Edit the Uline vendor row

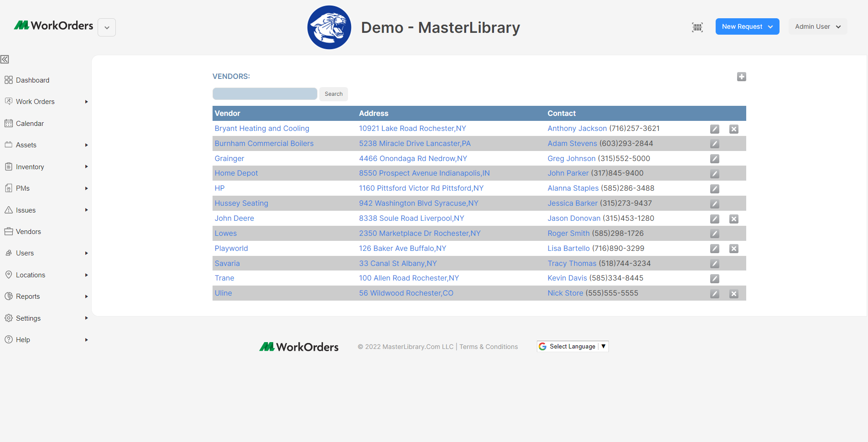[714, 294]
